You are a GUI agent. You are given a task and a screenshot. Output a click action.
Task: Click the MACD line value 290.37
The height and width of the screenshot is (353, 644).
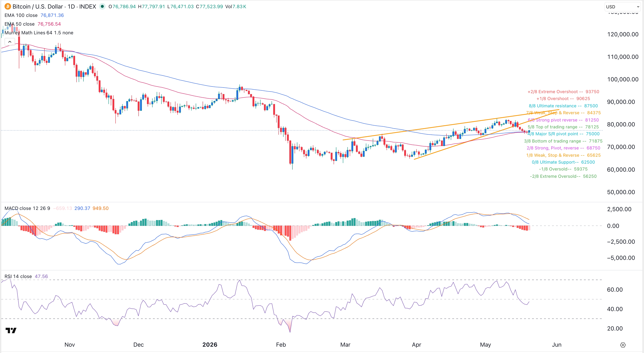82,208
